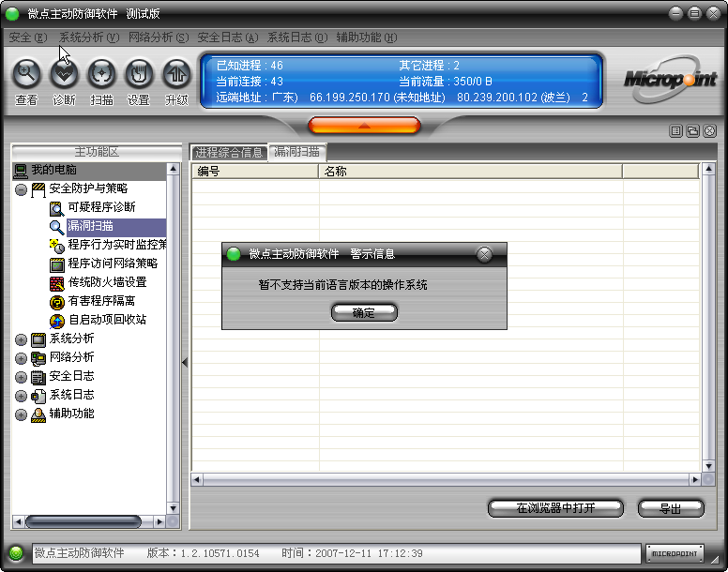Click the 自启动项回收站 icon
728x572 pixels.
click(56, 321)
